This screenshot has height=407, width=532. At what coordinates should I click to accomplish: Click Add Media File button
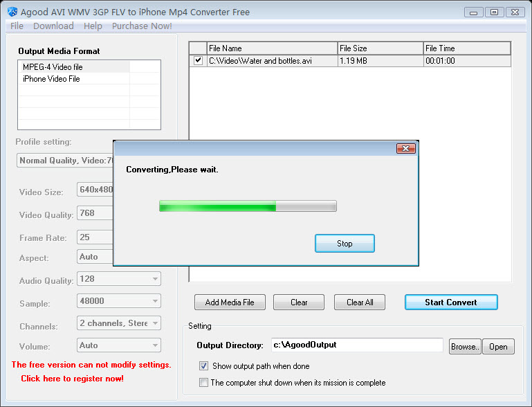230,302
